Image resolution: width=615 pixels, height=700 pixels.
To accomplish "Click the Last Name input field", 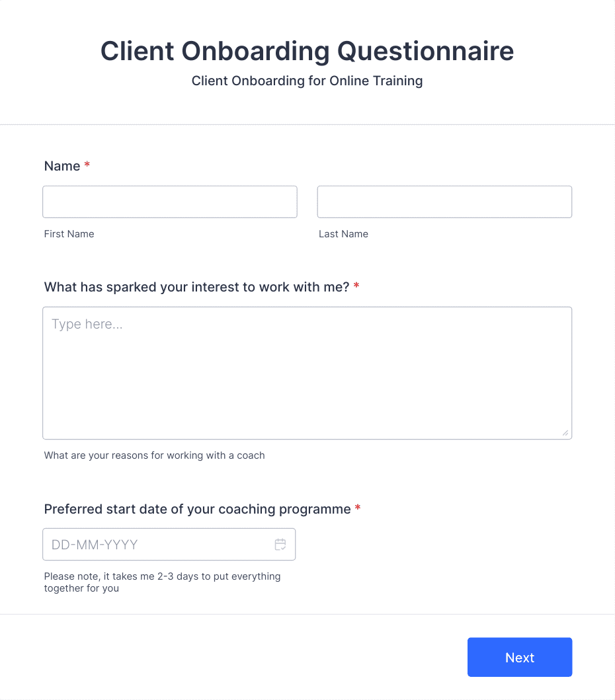I will tap(444, 202).
